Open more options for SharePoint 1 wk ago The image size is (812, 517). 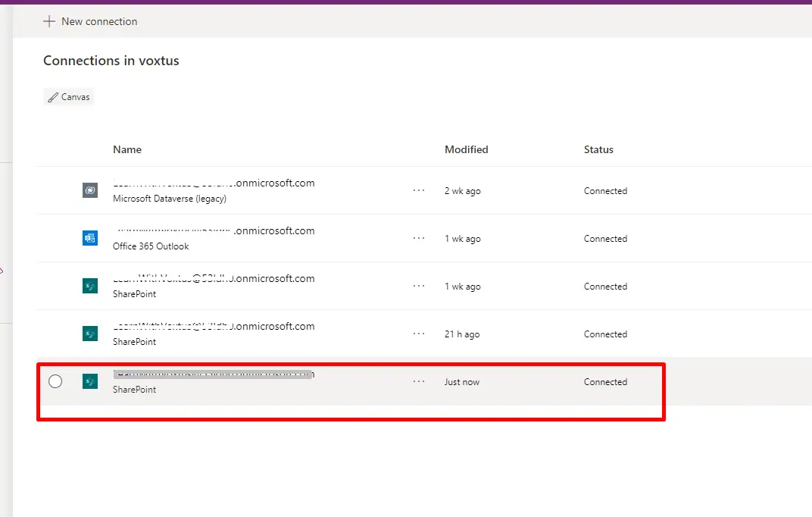(x=419, y=286)
